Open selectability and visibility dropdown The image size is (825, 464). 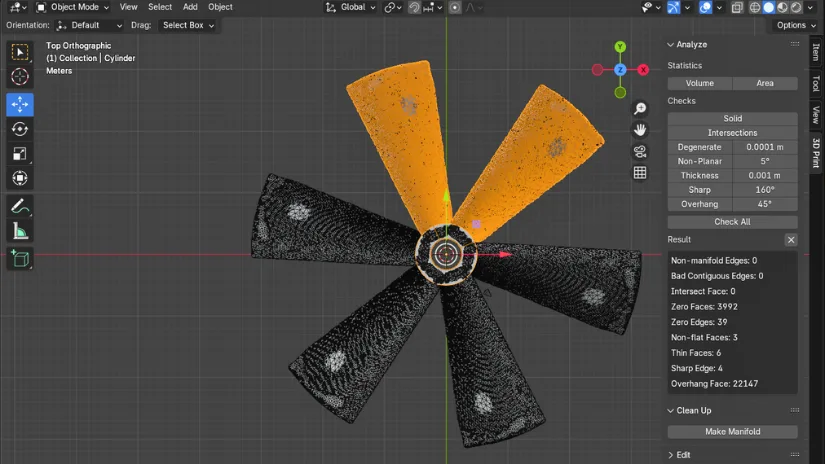coord(651,7)
